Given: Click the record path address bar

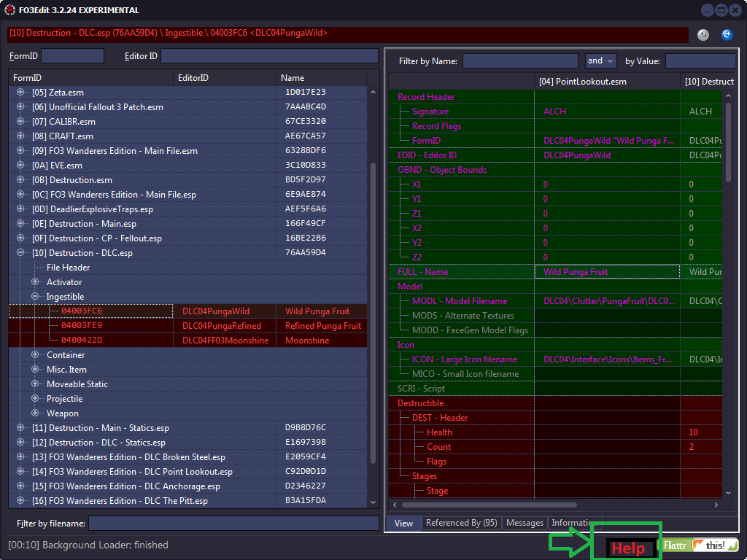Looking at the screenshot, I should tap(348, 34).
